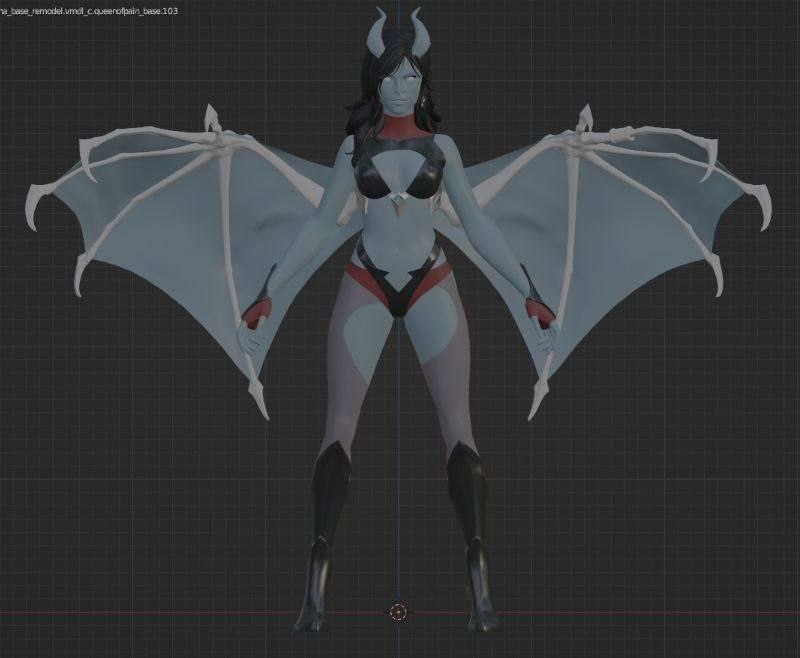
Task: Click the object name text 'queenofpain_base.103'
Action: pos(137,10)
